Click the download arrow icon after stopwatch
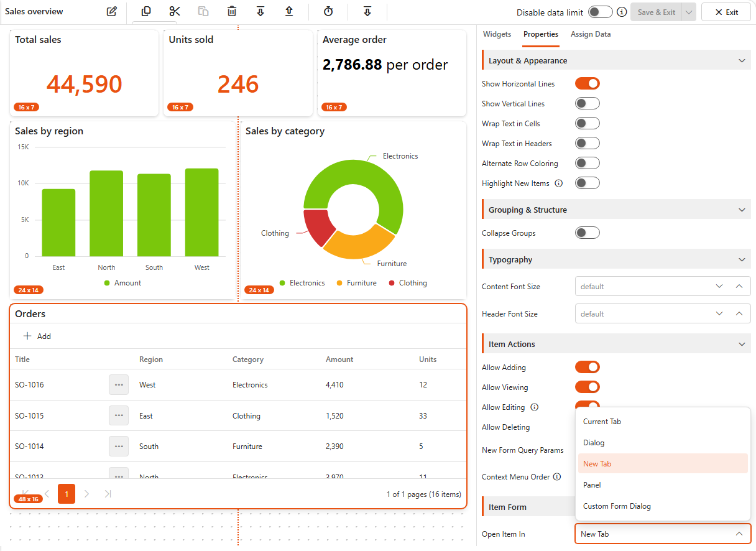The image size is (756, 551). [367, 12]
